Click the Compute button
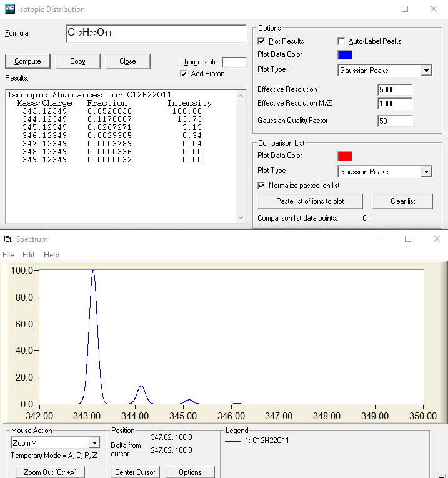Image resolution: width=448 pixels, height=478 pixels. [x=27, y=62]
